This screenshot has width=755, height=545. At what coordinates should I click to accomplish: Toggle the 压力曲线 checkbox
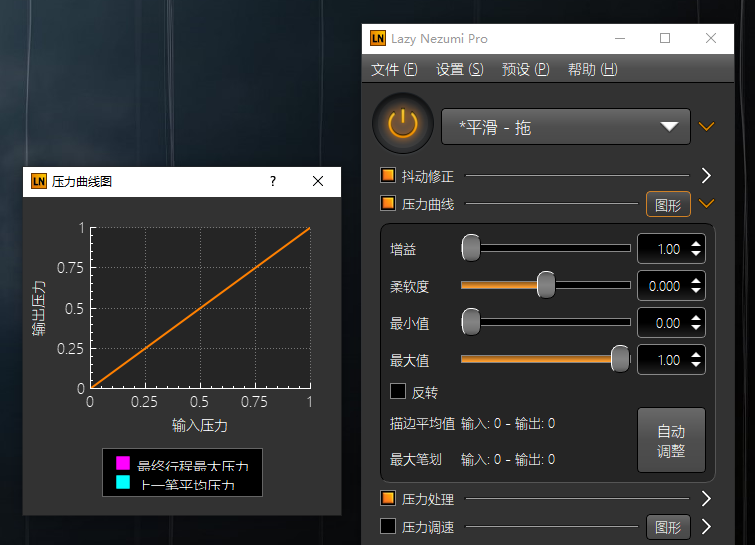(388, 203)
